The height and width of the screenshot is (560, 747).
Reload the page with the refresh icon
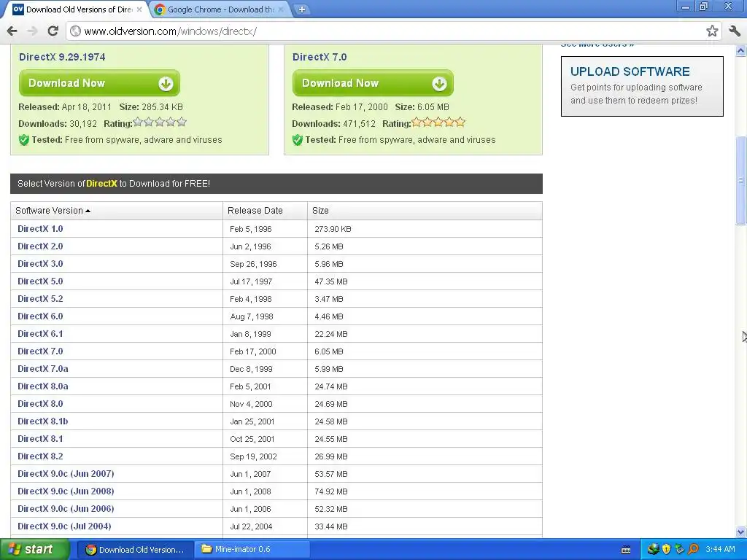pos(53,31)
